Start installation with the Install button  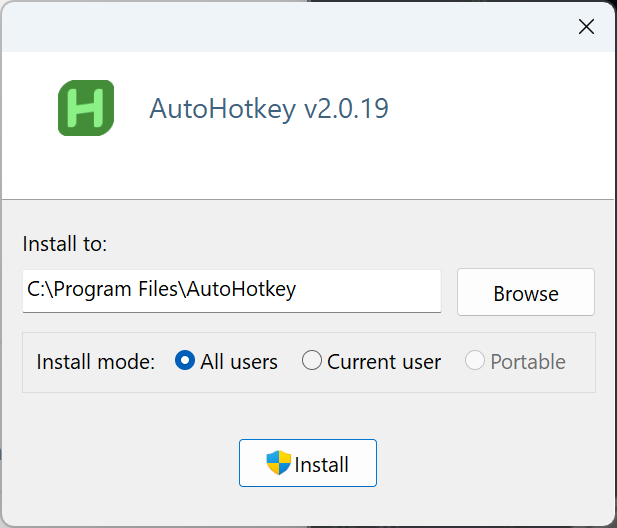click(x=308, y=463)
